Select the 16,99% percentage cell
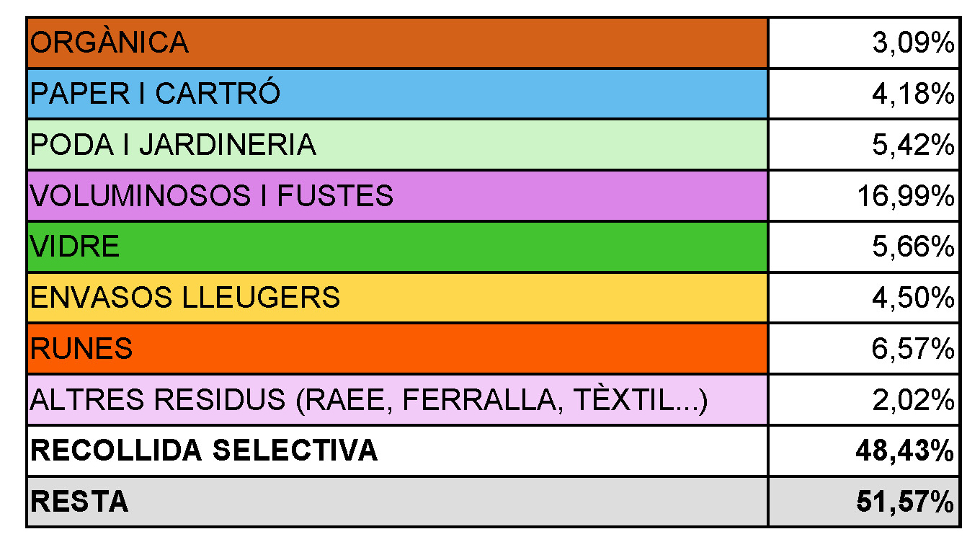The image size is (980, 542). click(x=863, y=195)
